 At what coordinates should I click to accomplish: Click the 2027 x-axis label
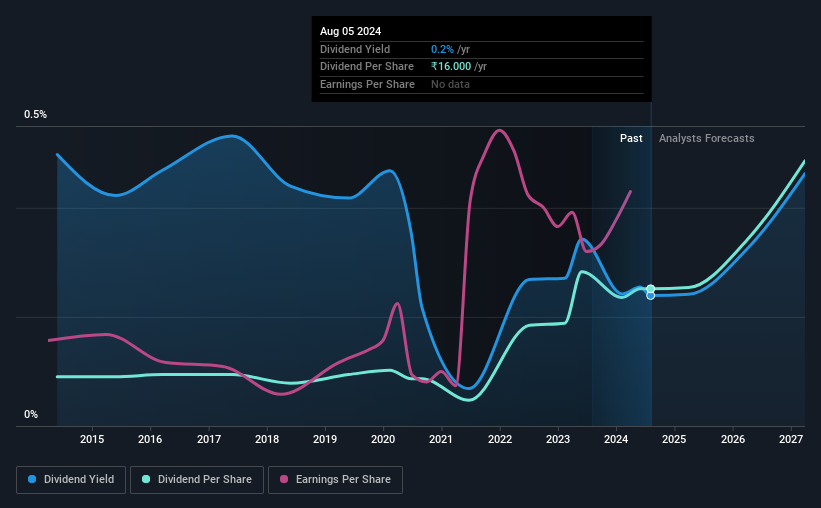click(x=791, y=439)
